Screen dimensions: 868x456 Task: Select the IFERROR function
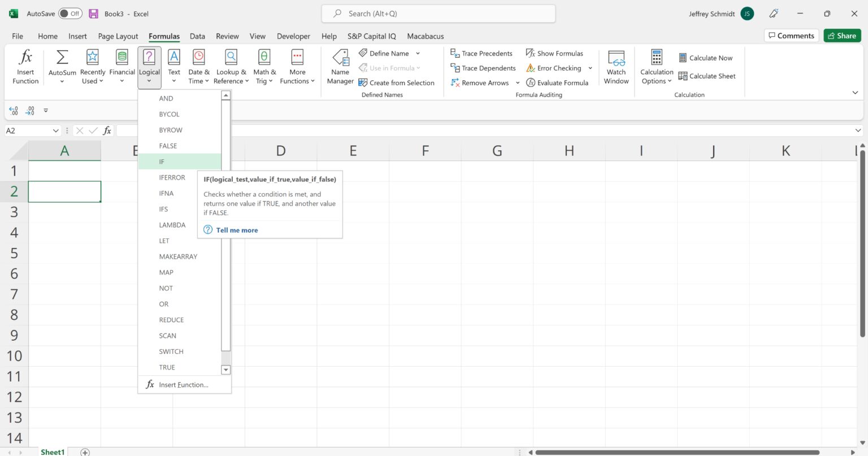[172, 177]
